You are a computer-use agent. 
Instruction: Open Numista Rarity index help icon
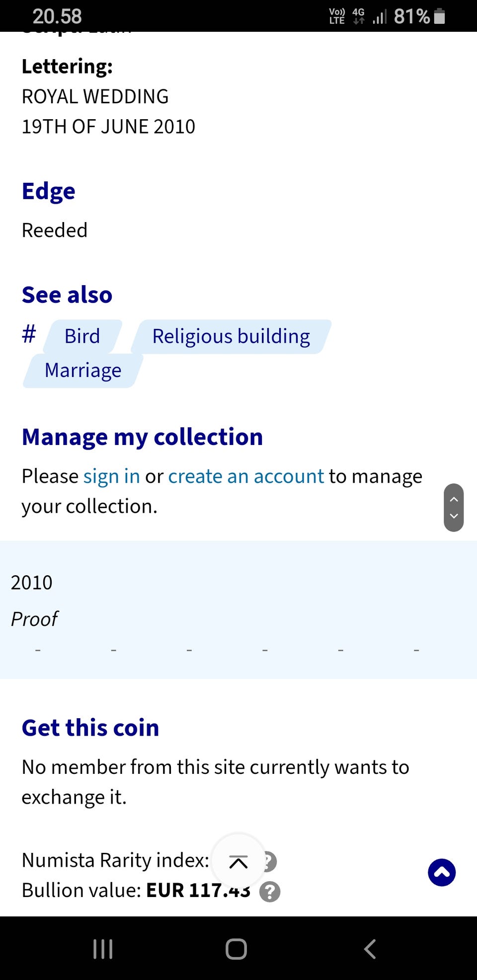click(x=270, y=862)
